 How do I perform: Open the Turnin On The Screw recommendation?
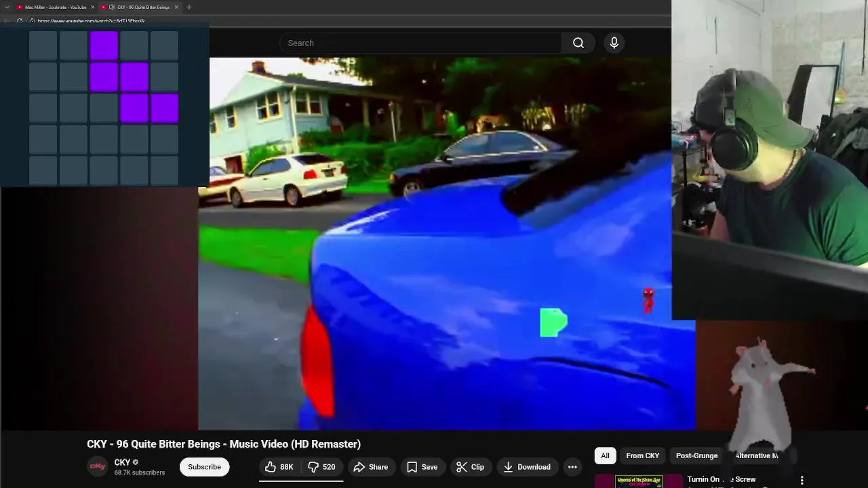[x=721, y=479]
